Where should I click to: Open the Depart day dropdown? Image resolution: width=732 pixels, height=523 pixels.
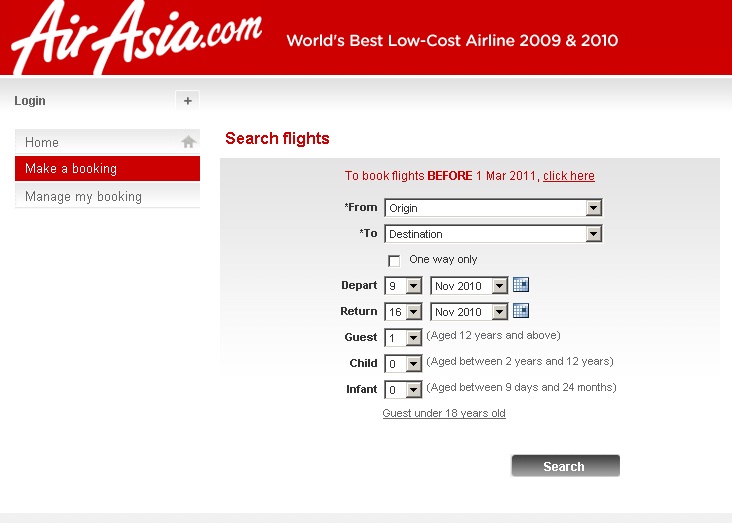pos(403,286)
